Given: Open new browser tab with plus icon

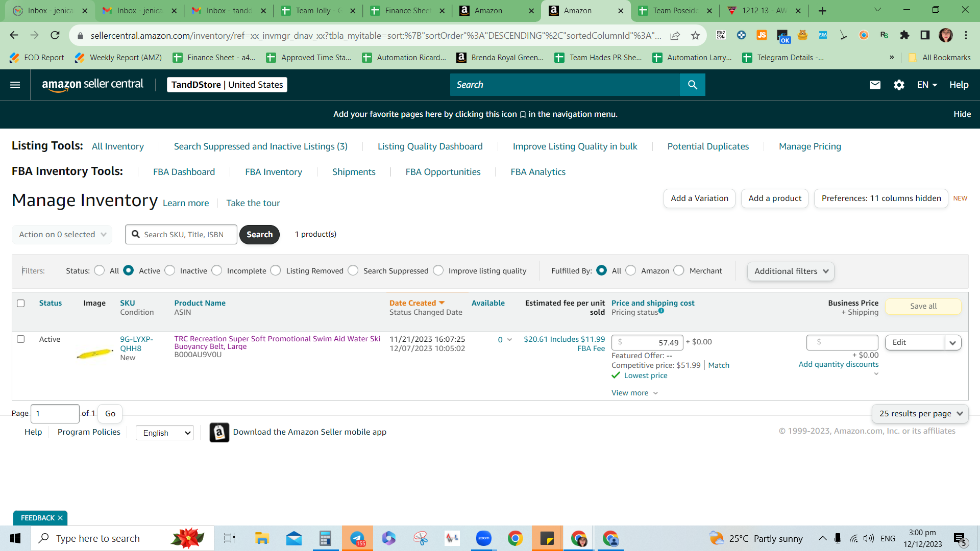Looking at the screenshot, I should point(822,11).
